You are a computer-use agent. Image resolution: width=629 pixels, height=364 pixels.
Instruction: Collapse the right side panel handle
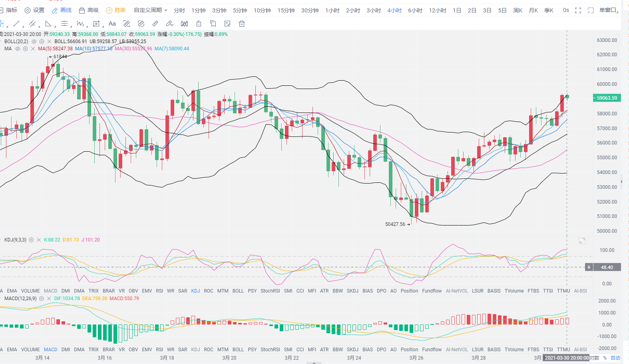pos(621,182)
